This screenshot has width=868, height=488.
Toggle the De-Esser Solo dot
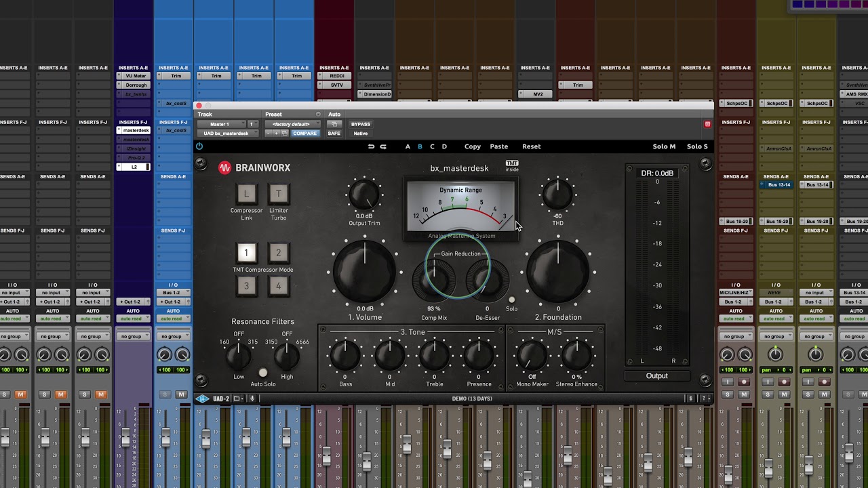(x=512, y=300)
